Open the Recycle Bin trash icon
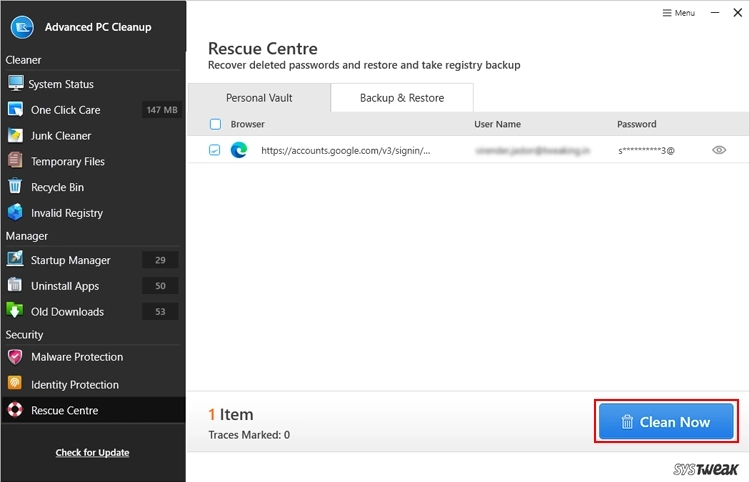The height and width of the screenshot is (482, 750). point(15,186)
